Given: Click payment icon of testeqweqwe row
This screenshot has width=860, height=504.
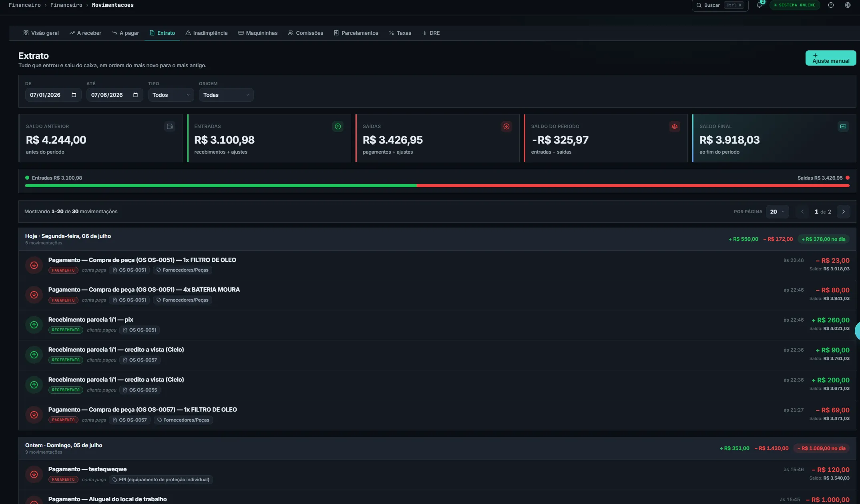Looking at the screenshot, I should 34,474.
